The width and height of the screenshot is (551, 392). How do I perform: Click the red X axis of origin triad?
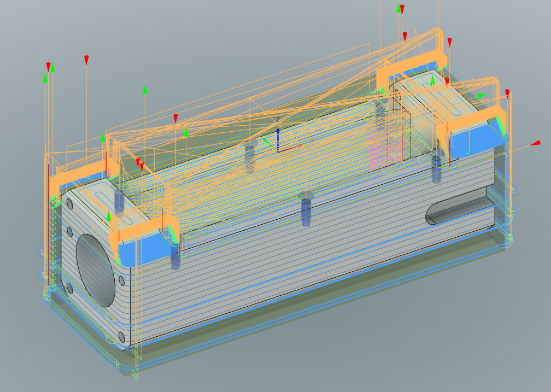pyautogui.click(x=292, y=147)
